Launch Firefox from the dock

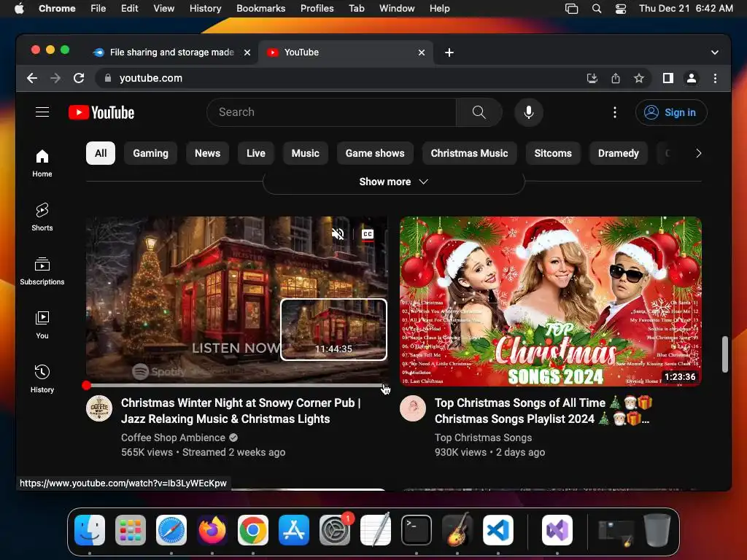pos(212,530)
